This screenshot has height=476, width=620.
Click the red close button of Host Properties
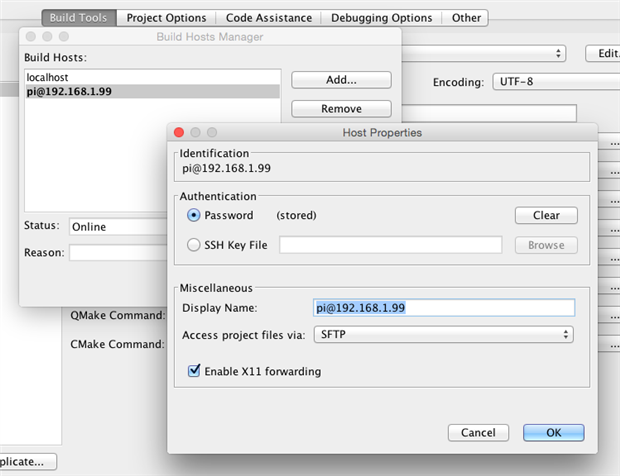[179, 132]
